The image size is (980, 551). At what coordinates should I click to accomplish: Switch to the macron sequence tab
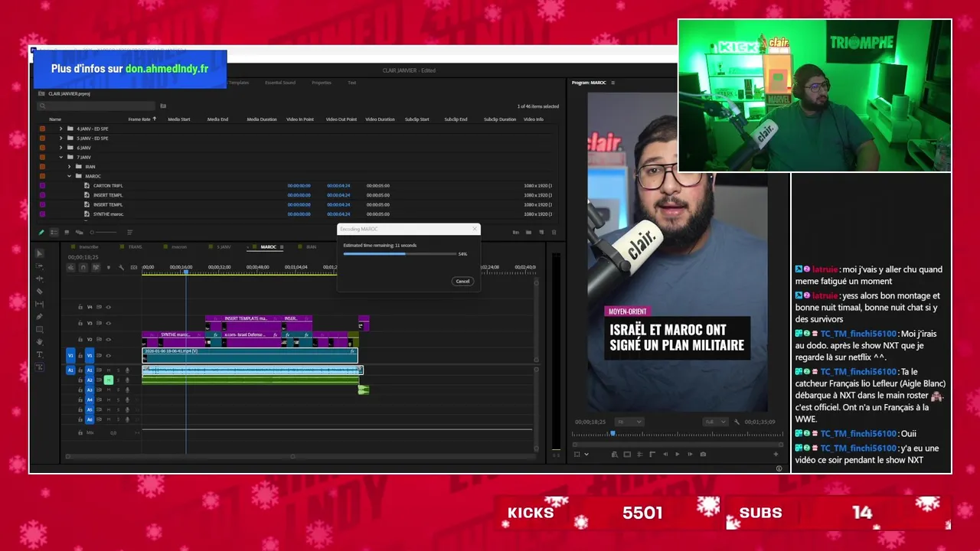pyautogui.click(x=179, y=247)
